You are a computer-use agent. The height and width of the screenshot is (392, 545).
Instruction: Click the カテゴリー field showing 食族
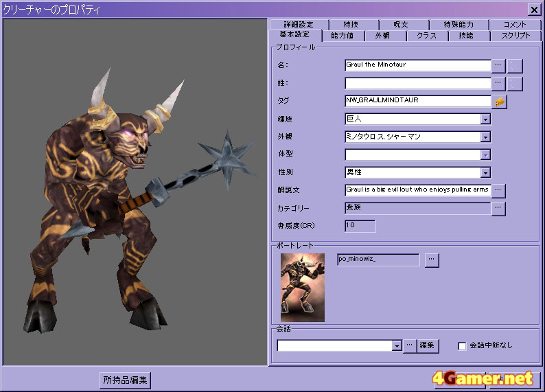coord(418,208)
